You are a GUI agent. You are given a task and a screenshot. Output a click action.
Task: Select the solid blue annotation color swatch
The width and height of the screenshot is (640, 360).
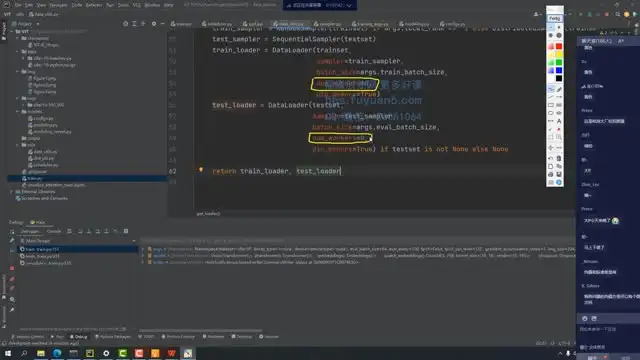[x=559, y=71]
